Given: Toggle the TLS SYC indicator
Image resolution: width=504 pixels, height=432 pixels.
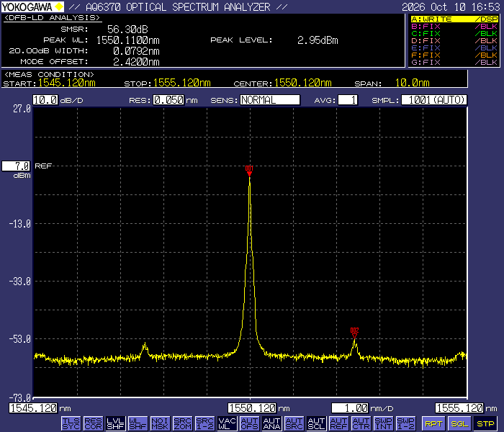Looking at the screenshot, I should pos(71,423).
